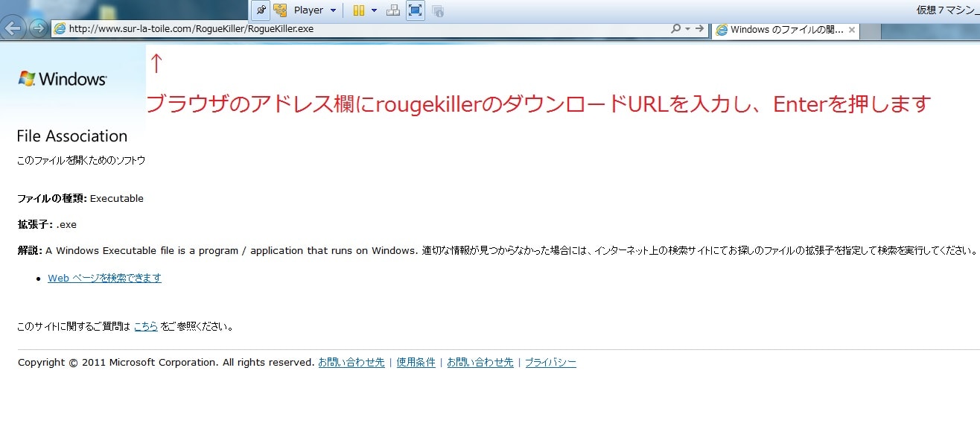Click the 'ファイルの種類: Executable' text

[80, 199]
